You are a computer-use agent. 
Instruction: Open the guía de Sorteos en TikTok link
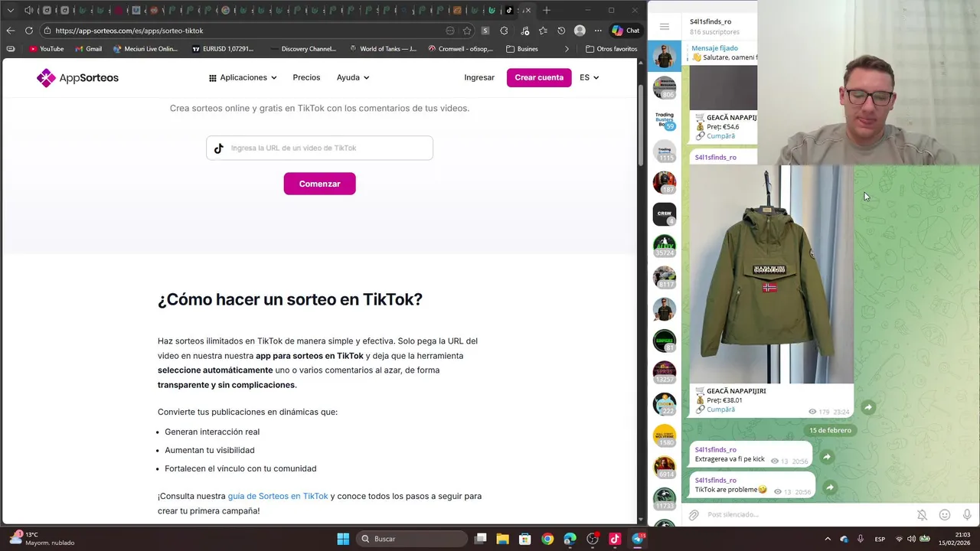coord(278,496)
